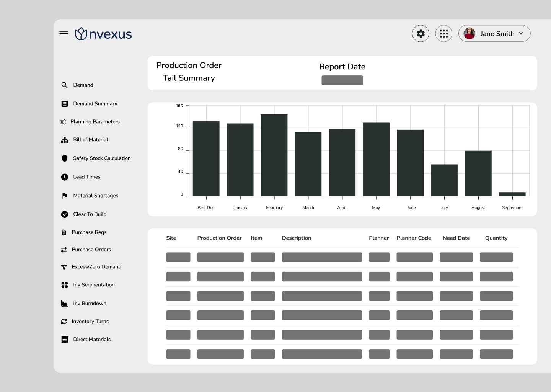Click the Report Date field
Viewport: 551px width, 392px height.
[342, 80]
